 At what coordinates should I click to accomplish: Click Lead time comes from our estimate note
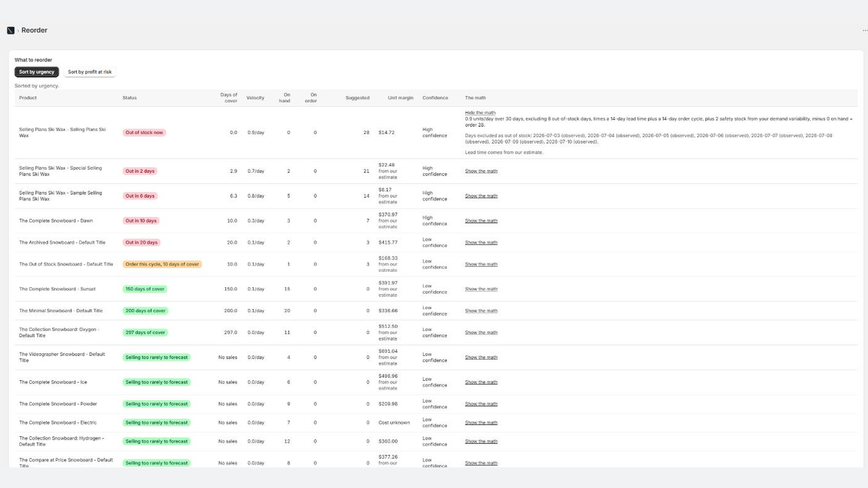(504, 153)
